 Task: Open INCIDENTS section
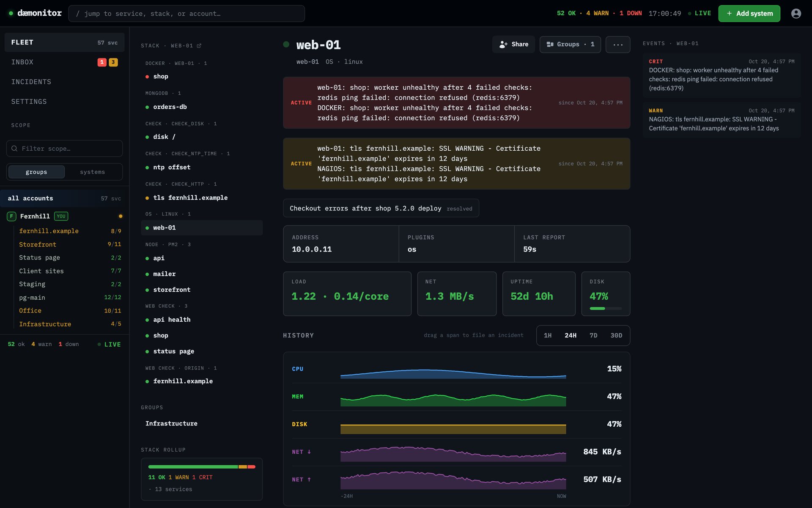click(64, 82)
